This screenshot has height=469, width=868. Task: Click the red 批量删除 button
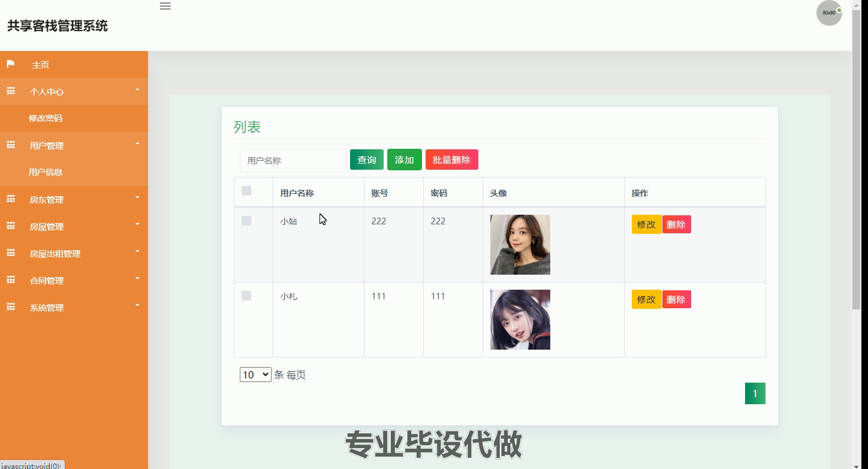[x=452, y=160]
